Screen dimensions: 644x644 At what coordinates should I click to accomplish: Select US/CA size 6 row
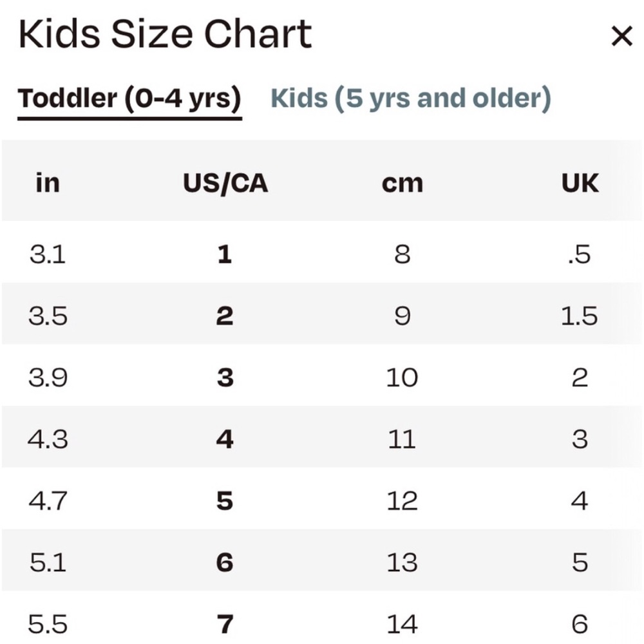pyautogui.click(x=322, y=560)
